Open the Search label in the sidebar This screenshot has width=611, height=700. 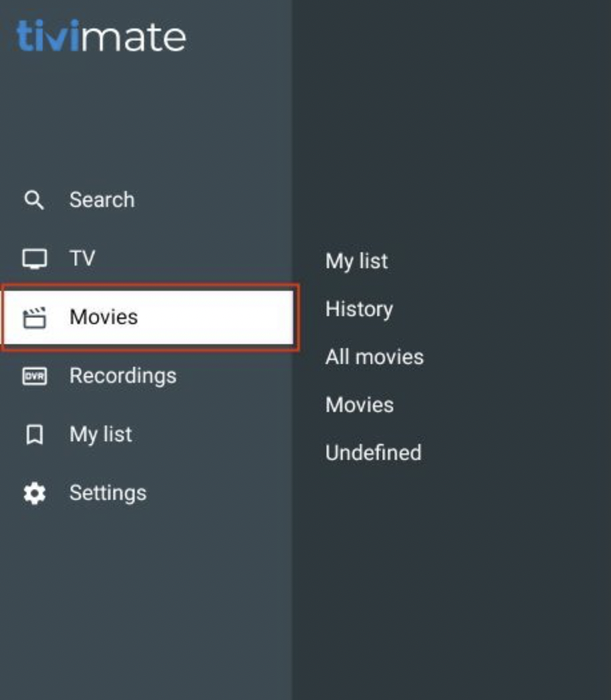102,200
